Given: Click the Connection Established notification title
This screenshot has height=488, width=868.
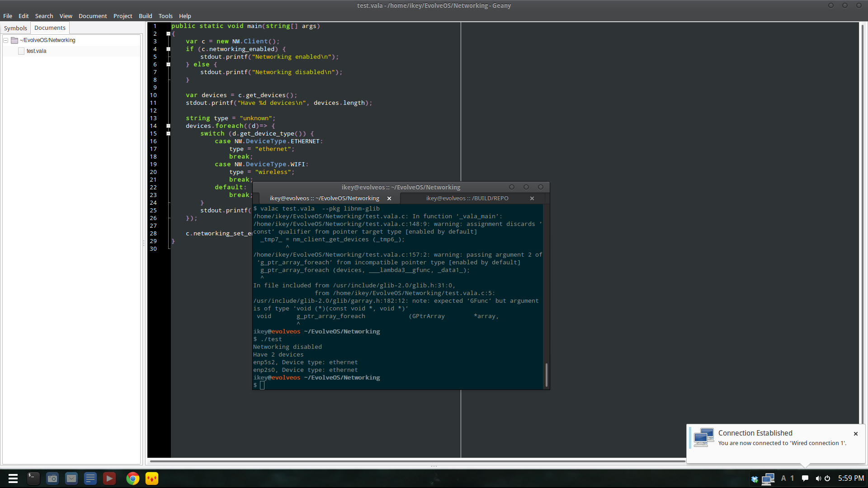Looking at the screenshot, I should coord(755,433).
